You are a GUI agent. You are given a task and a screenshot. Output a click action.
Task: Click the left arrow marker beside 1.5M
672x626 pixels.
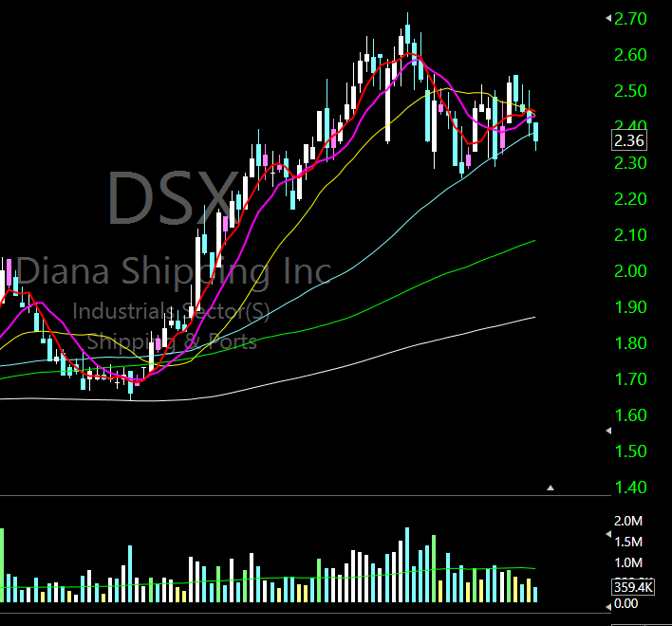click(608, 534)
